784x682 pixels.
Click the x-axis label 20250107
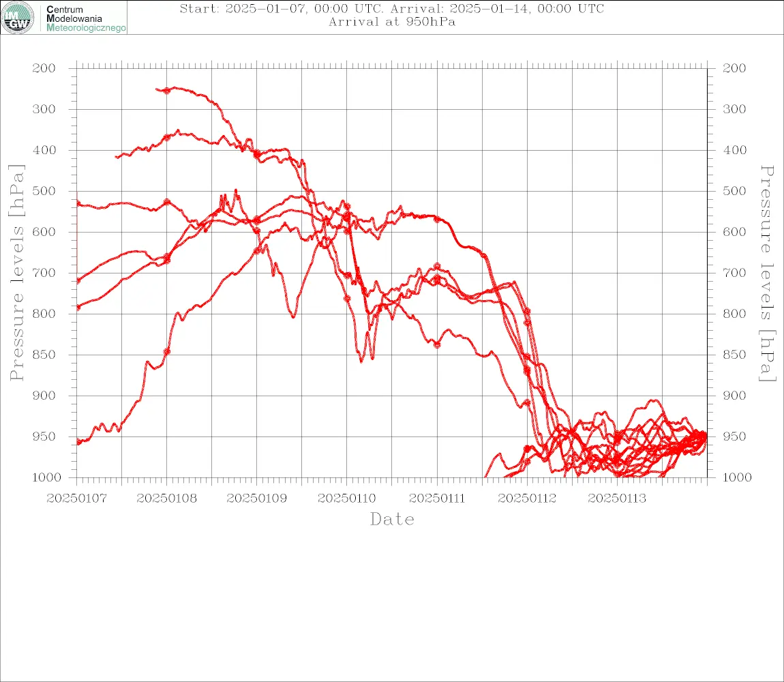tap(76, 499)
